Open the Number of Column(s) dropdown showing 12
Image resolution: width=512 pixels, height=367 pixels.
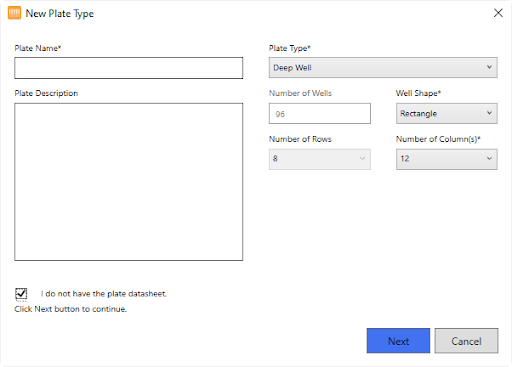click(447, 159)
